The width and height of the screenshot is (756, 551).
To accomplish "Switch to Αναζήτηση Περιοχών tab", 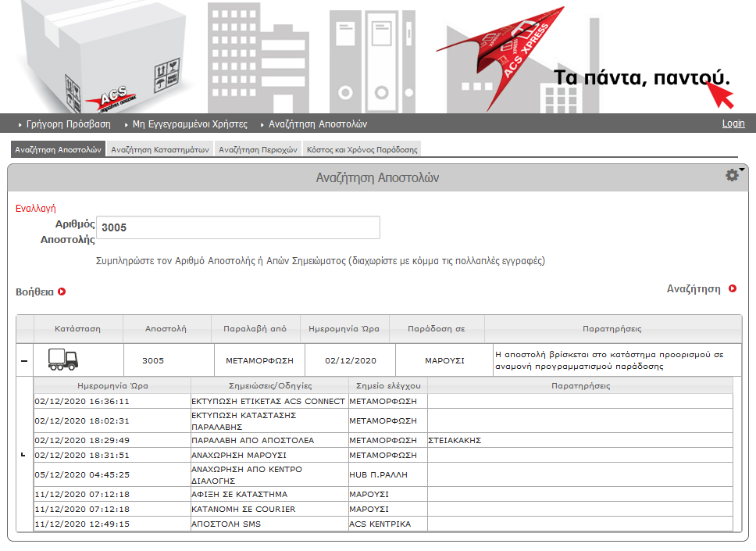I will pos(258,149).
